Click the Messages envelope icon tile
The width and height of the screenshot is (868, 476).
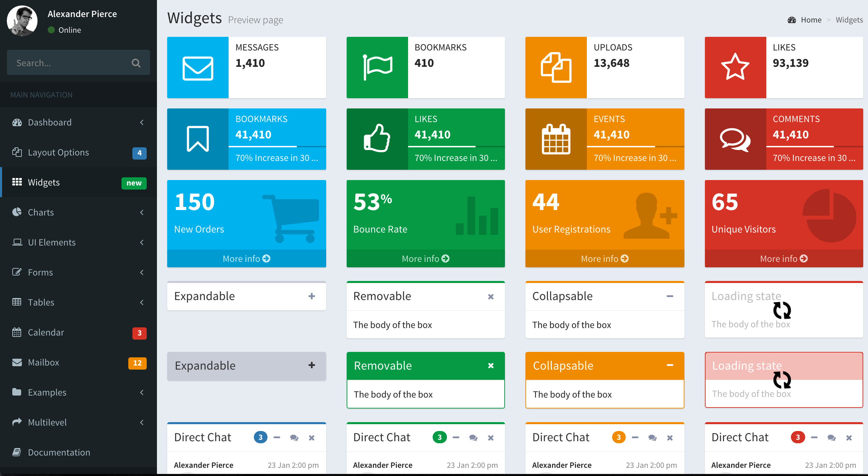[x=198, y=68]
